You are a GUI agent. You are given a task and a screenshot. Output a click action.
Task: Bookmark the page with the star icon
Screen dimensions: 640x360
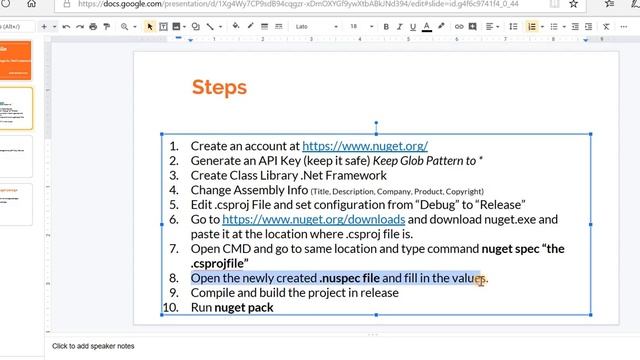pyautogui.click(x=573, y=4)
